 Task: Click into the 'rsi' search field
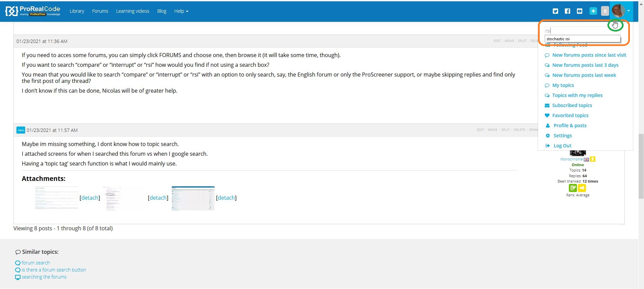point(575,31)
